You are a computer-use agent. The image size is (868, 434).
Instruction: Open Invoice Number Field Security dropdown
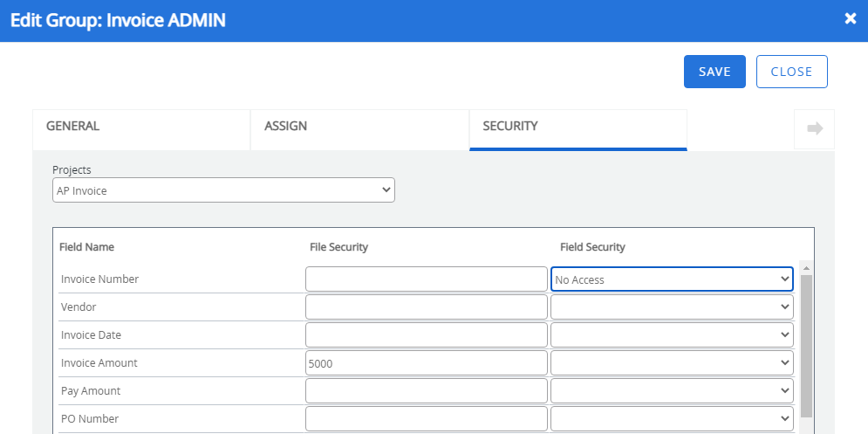click(671, 279)
